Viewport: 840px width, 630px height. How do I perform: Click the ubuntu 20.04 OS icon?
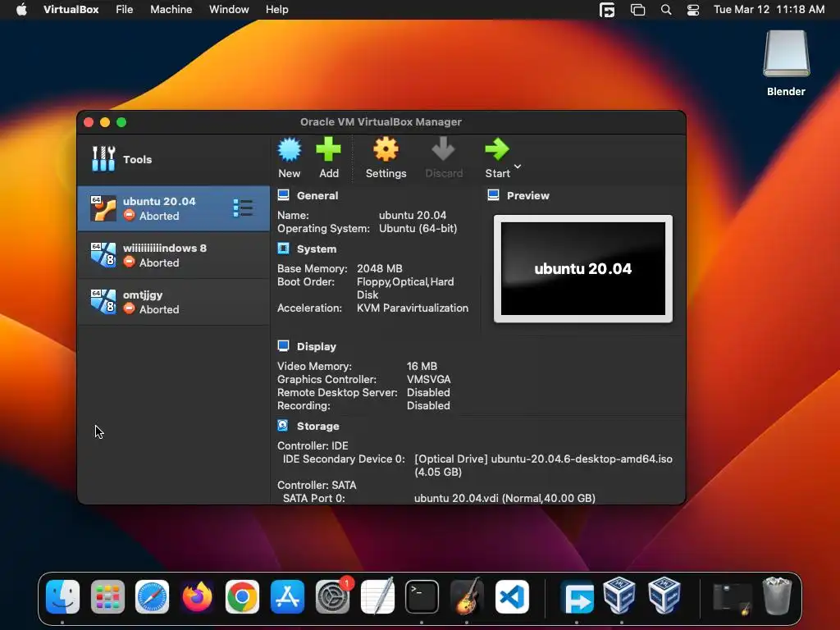point(103,208)
